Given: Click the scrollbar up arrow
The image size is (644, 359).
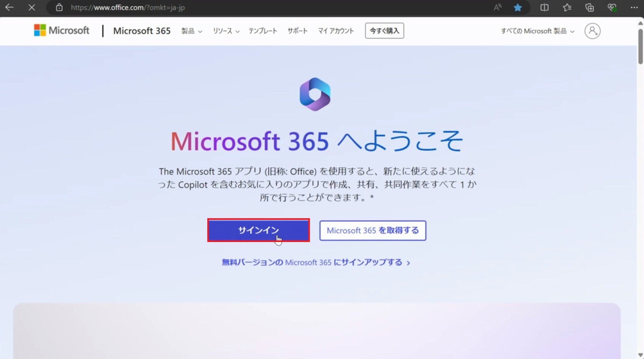Looking at the screenshot, I should (640, 23).
